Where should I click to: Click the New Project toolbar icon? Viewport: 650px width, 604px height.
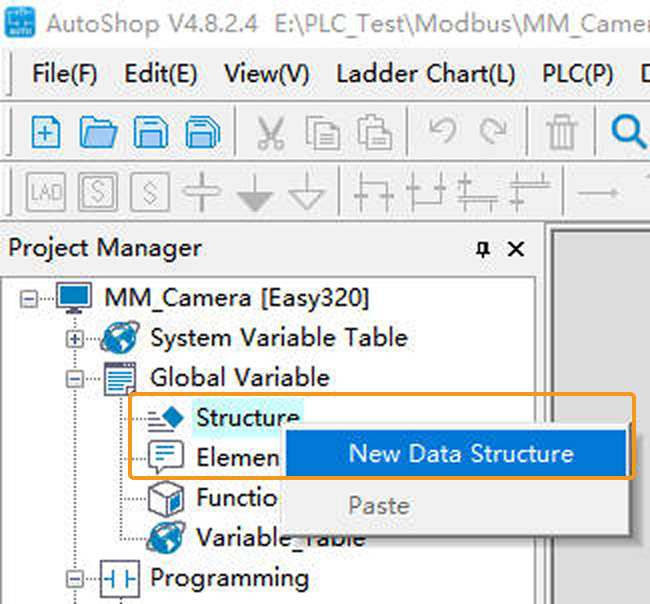(46, 131)
